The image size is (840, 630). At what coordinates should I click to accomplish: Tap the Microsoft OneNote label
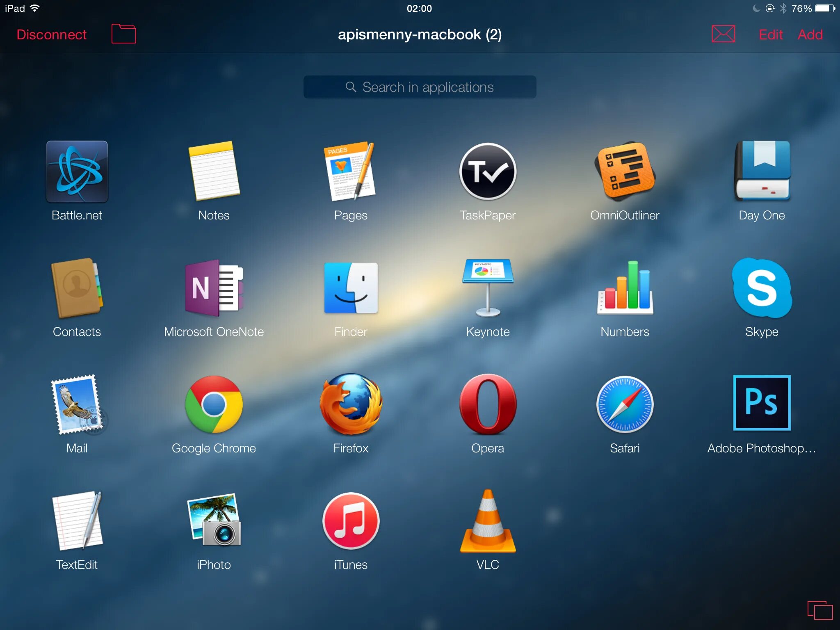pyautogui.click(x=214, y=331)
